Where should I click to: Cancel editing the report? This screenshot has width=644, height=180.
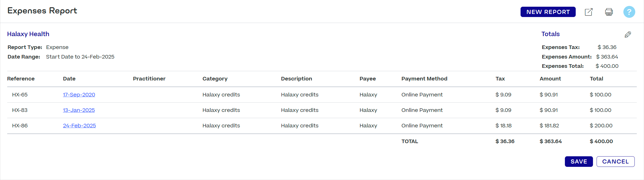tap(616, 161)
